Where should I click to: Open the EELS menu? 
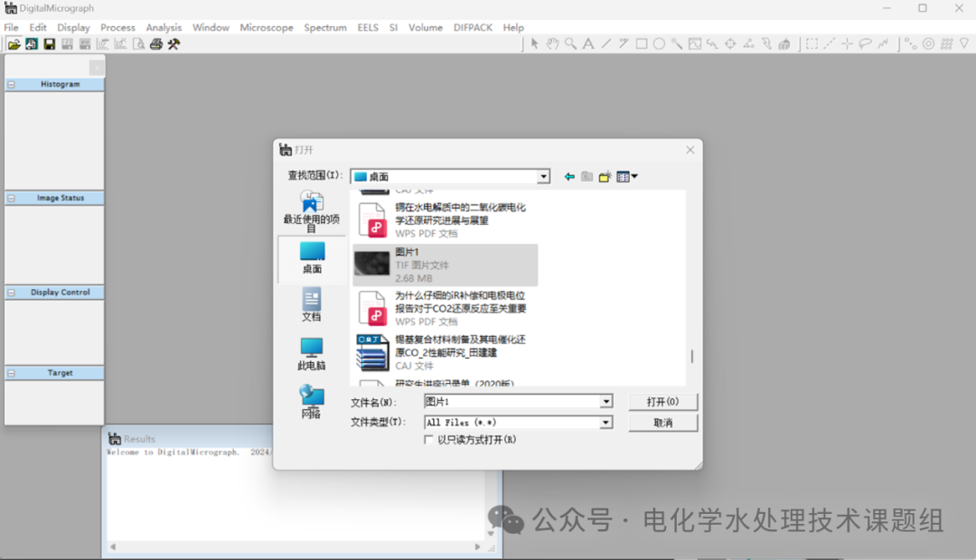368,27
